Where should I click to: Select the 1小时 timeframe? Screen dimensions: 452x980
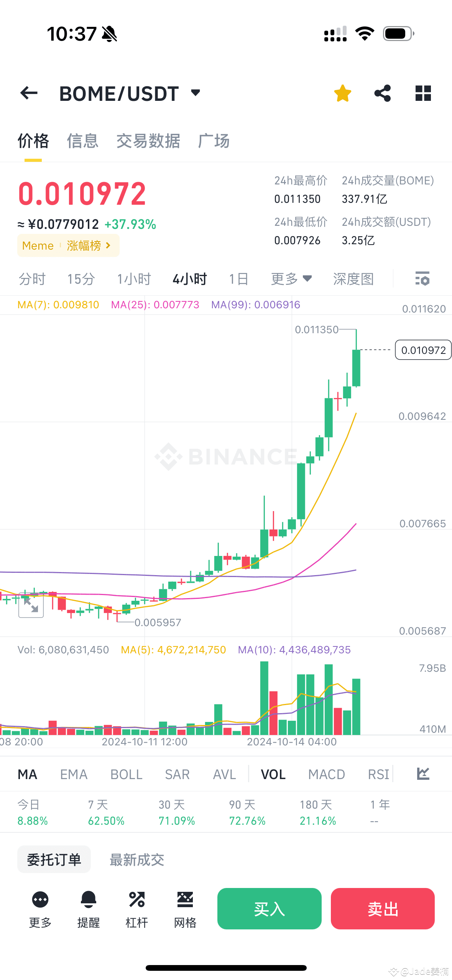click(x=134, y=279)
